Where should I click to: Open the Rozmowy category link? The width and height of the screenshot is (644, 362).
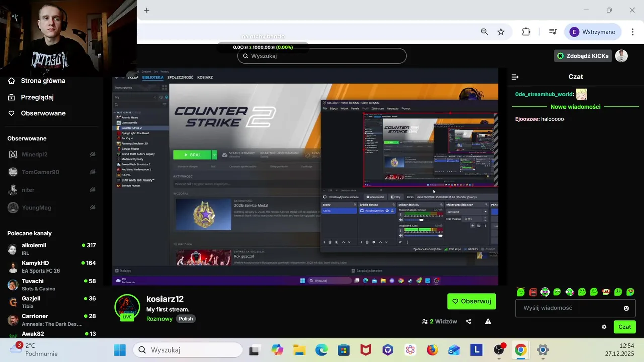pos(159,319)
